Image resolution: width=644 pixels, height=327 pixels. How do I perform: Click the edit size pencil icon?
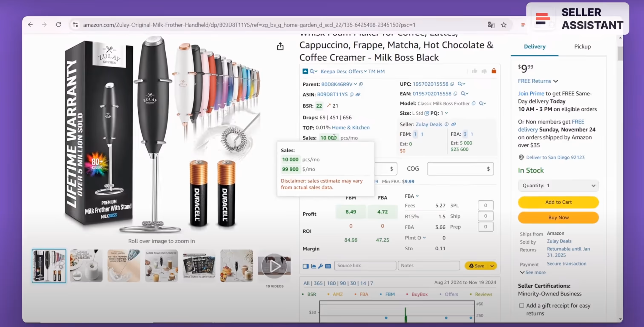[x=427, y=113]
